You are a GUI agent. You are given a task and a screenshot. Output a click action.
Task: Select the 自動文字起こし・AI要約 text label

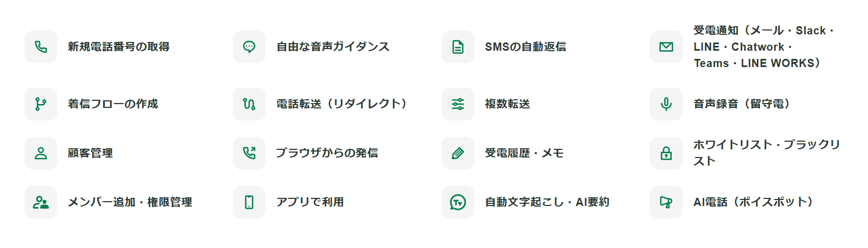547,202
